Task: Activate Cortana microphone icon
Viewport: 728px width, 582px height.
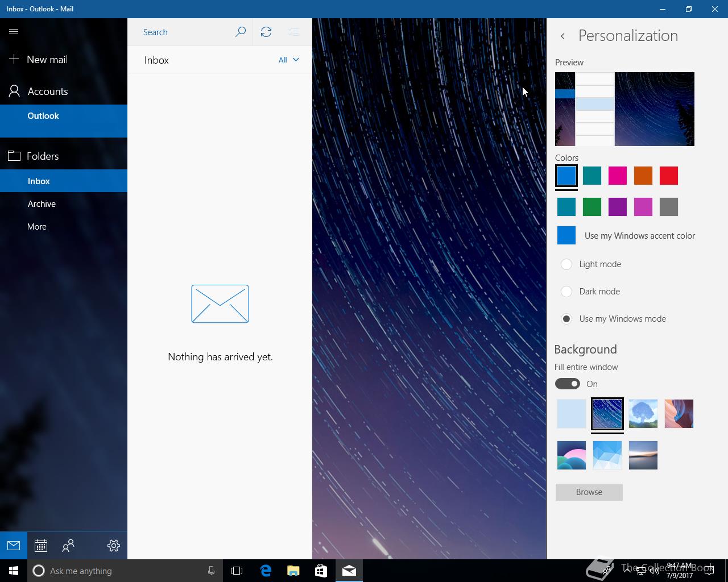Action: tap(211, 571)
